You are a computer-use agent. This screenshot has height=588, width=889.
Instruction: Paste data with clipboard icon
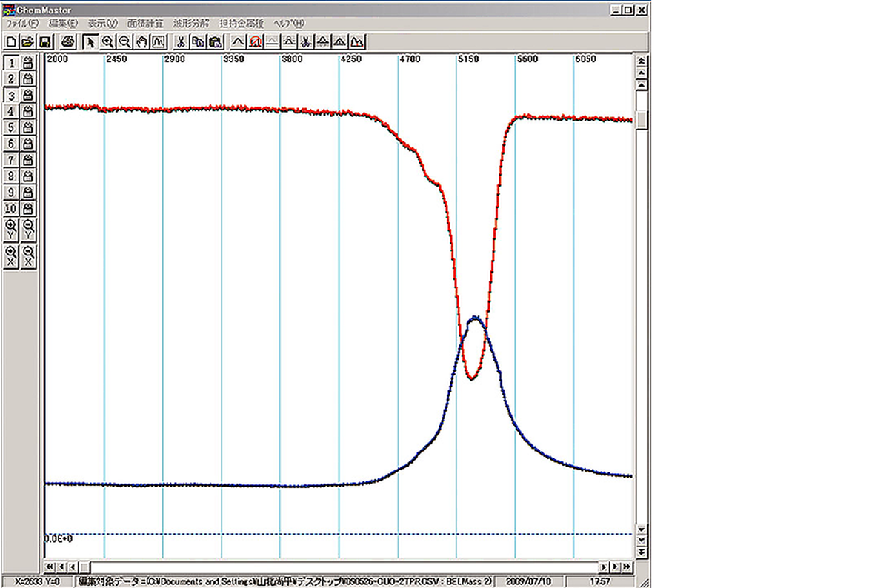[215, 41]
